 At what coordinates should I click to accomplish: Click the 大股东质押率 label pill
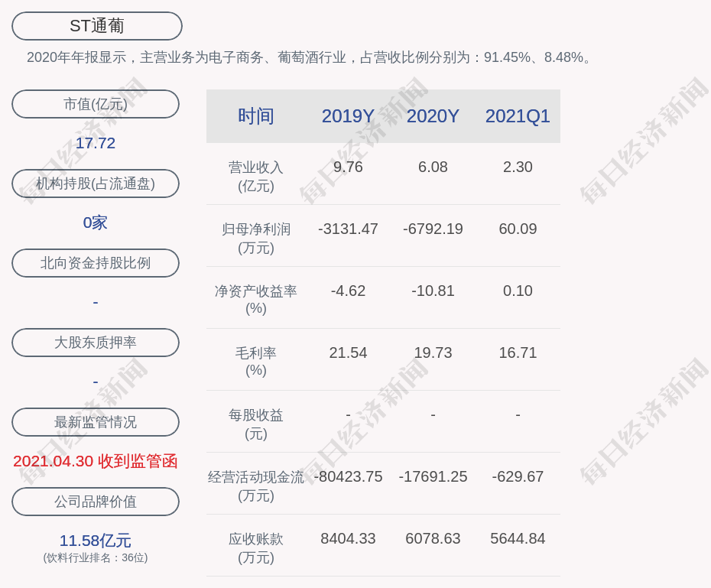(96, 343)
